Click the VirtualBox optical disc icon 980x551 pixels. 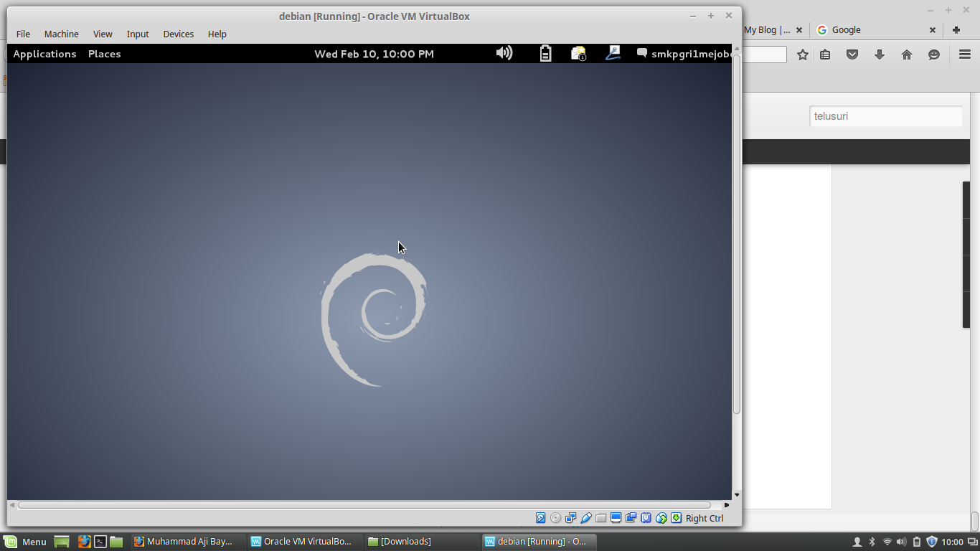click(x=555, y=518)
